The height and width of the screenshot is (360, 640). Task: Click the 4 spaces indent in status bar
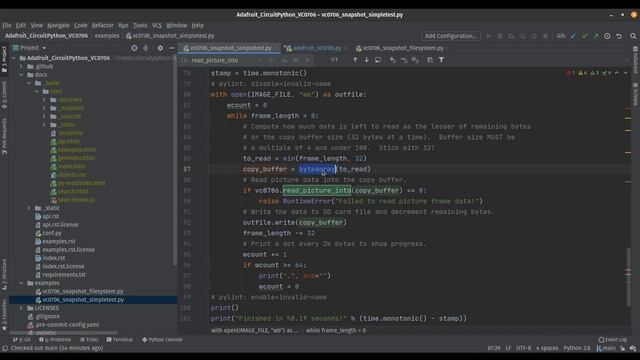[x=547, y=348]
